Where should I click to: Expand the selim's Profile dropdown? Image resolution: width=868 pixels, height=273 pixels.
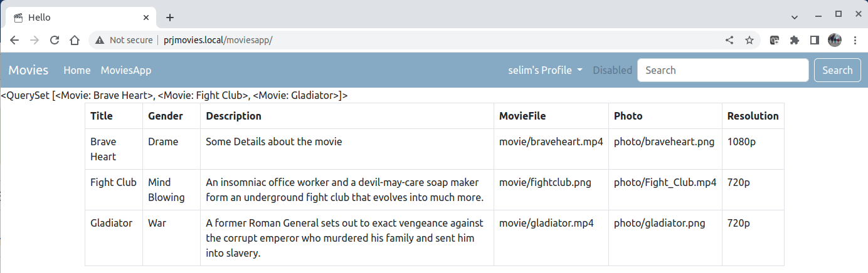pyautogui.click(x=546, y=70)
